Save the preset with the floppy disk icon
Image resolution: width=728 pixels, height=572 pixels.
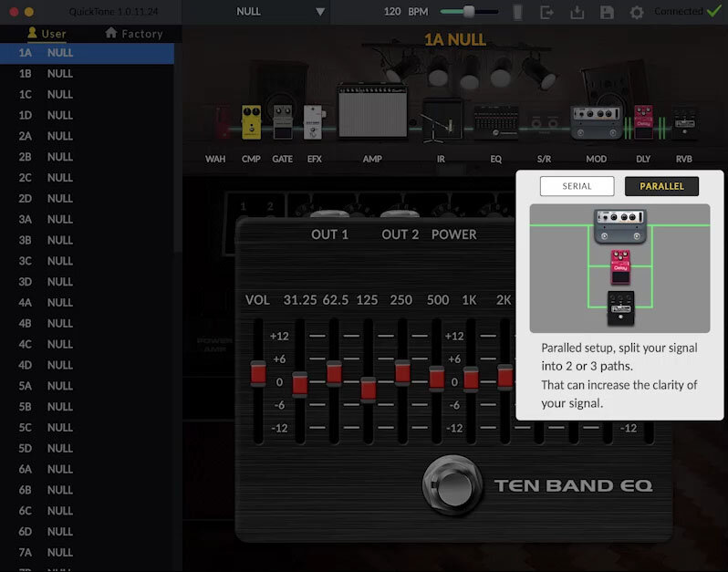(x=607, y=12)
